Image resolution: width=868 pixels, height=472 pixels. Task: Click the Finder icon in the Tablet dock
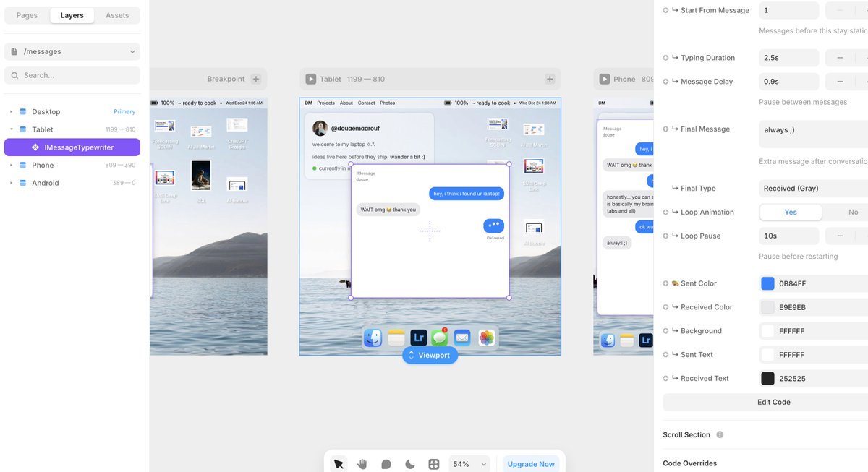pyautogui.click(x=373, y=338)
